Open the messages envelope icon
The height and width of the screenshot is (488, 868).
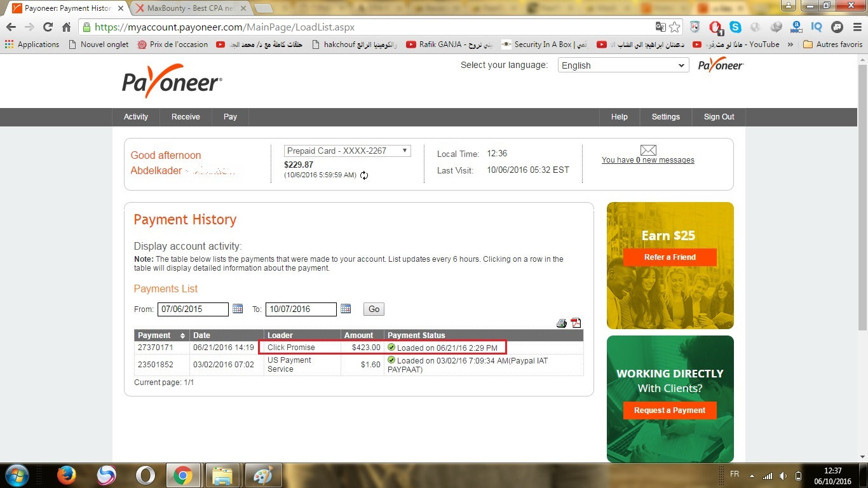click(x=648, y=150)
